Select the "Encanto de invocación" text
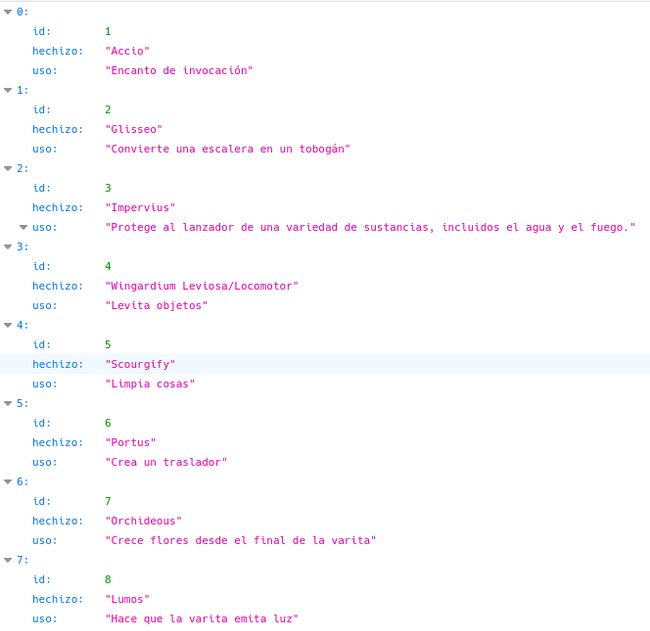650x631 pixels. (179, 70)
